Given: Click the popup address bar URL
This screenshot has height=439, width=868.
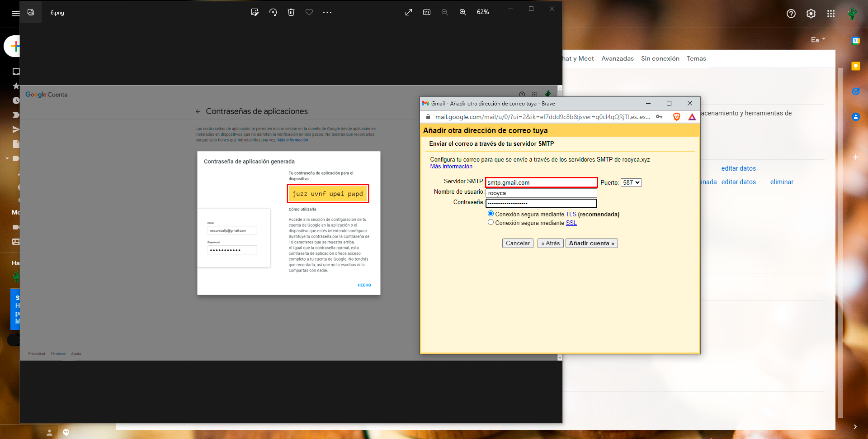Looking at the screenshot, I should [542, 117].
